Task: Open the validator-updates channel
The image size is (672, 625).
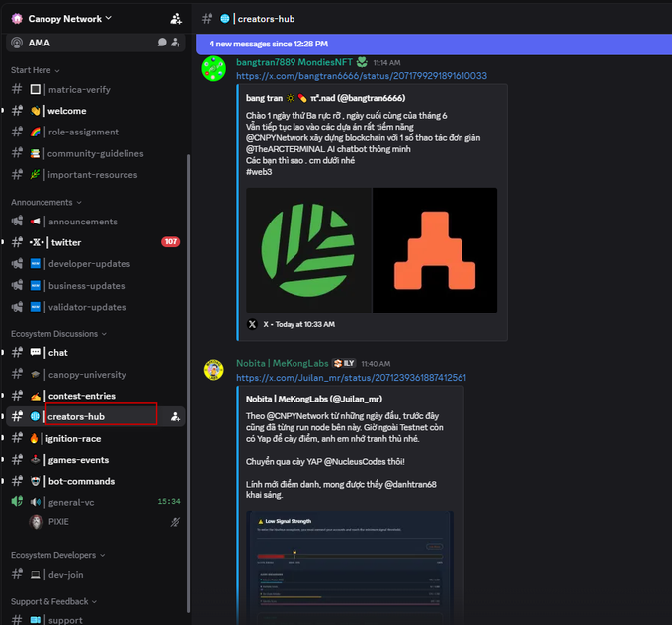Action: point(95,307)
